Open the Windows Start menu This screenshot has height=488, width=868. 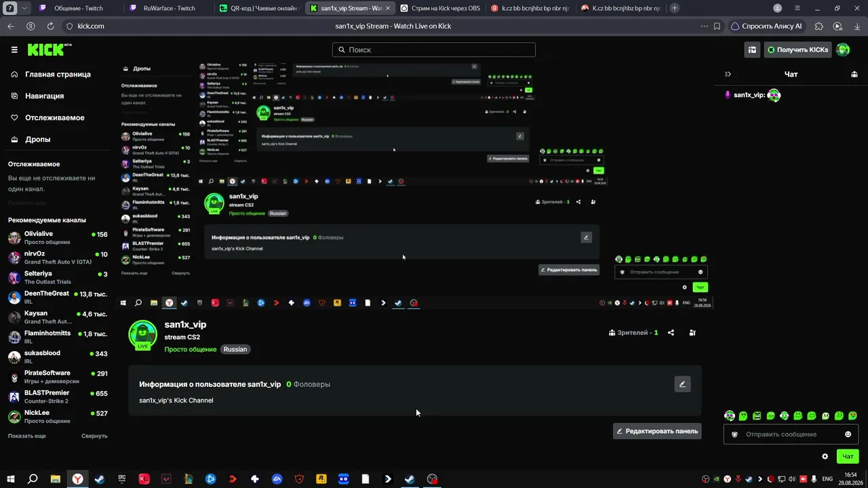[10, 479]
